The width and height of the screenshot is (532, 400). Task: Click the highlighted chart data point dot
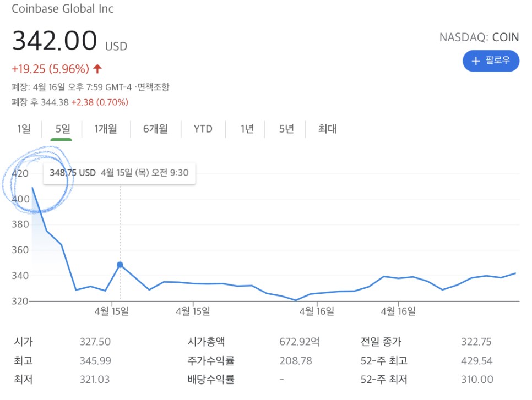click(120, 265)
